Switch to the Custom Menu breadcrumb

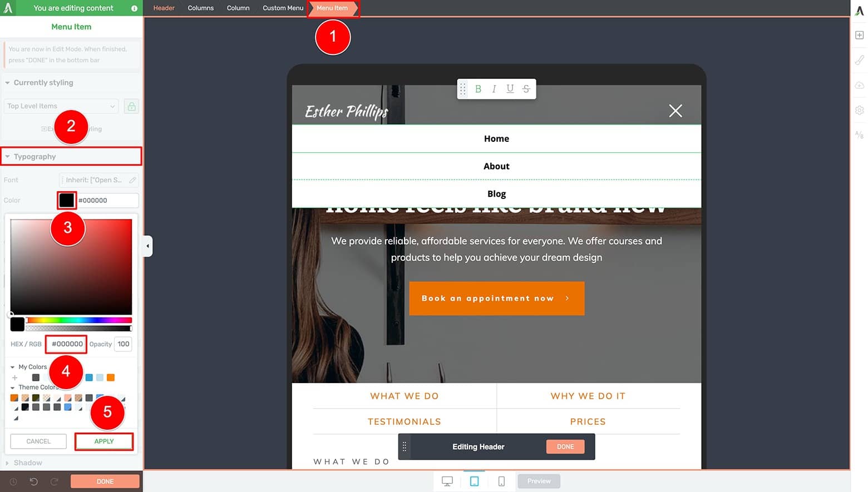282,8
